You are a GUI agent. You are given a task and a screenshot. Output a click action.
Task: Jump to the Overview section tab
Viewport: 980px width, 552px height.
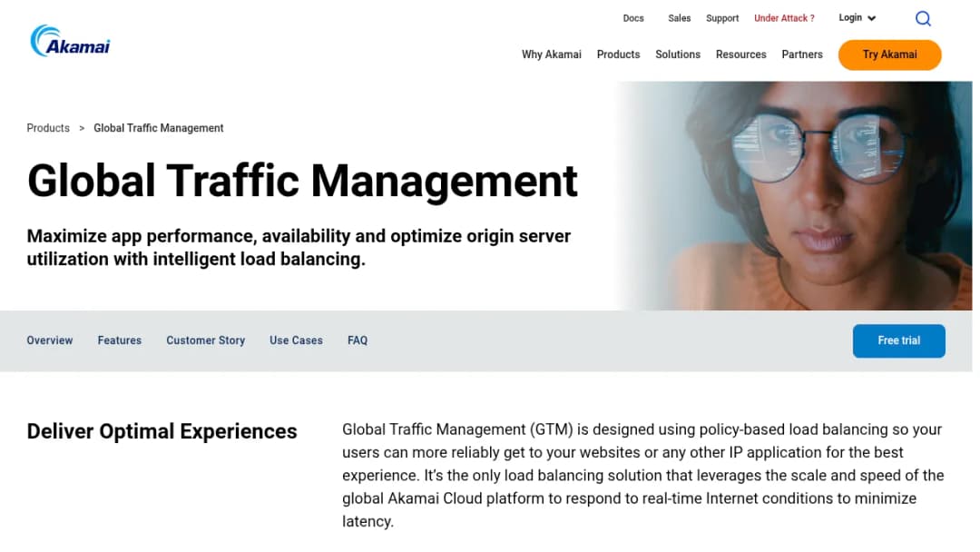(49, 340)
